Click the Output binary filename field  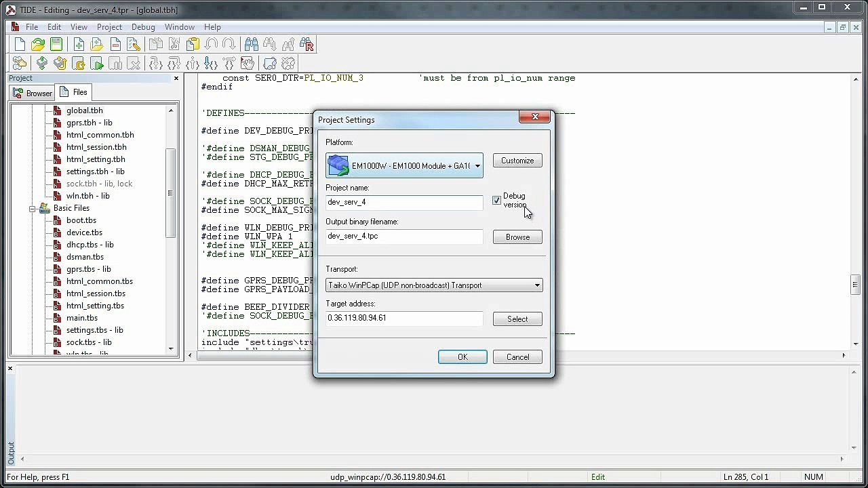click(404, 236)
